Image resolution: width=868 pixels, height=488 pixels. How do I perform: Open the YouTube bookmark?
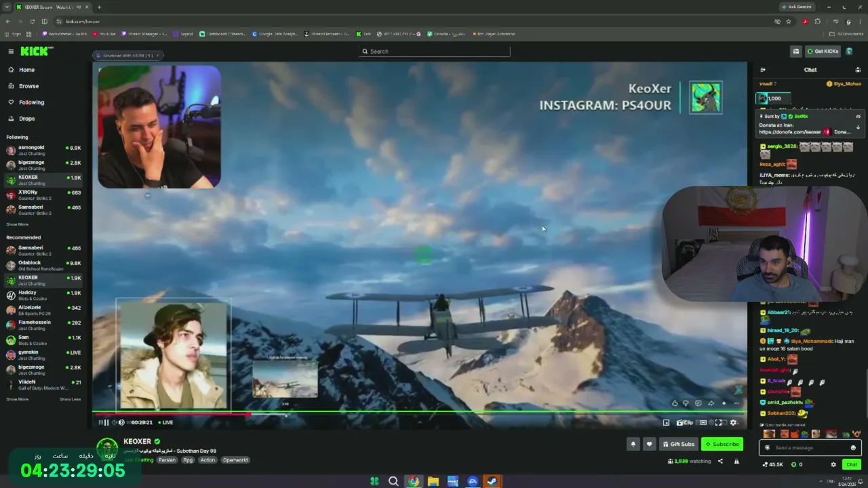(x=105, y=34)
